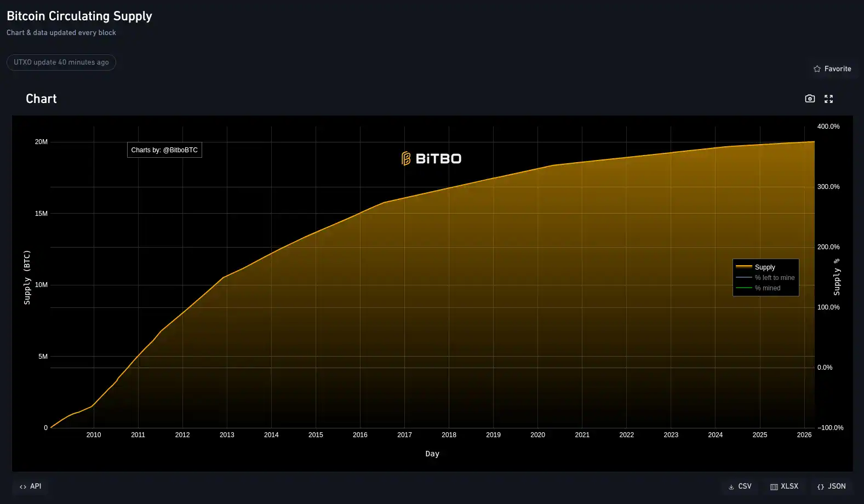
Task: Click the Favorite star icon
Action: click(x=817, y=69)
